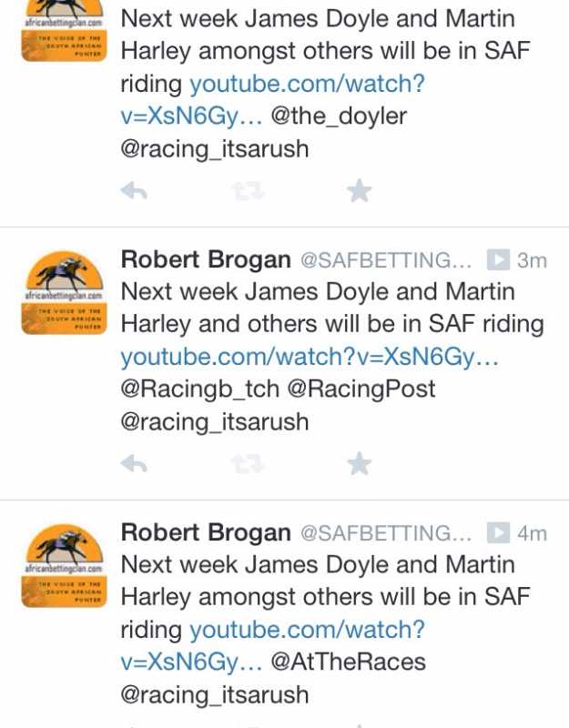Tap the media play icon beside 3m

click(x=497, y=260)
